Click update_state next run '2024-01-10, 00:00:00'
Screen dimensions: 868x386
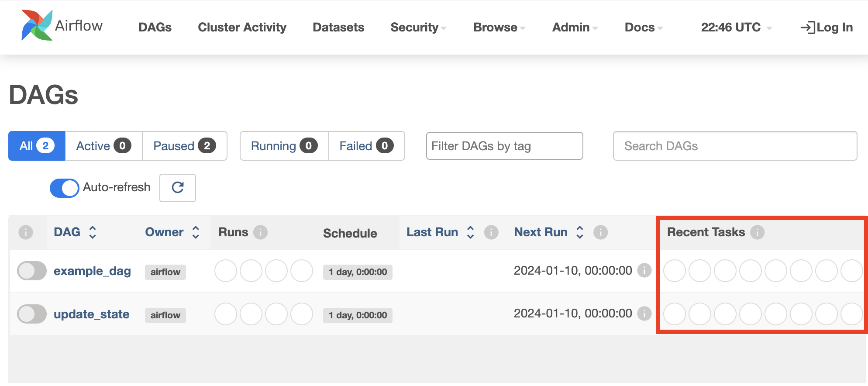pyautogui.click(x=573, y=314)
